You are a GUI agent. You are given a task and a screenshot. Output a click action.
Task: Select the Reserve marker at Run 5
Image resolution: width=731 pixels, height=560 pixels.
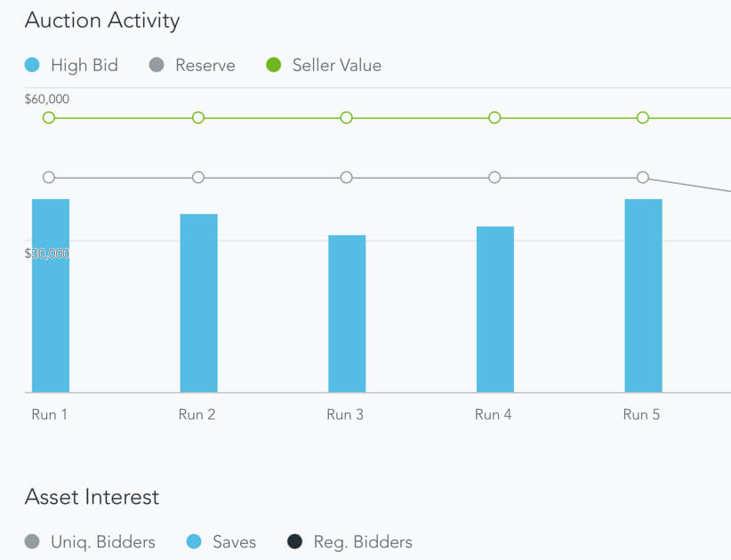click(643, 178)
